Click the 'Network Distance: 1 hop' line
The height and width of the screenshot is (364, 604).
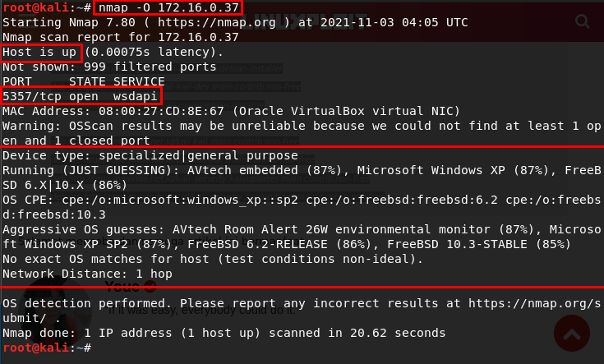coord(87,274)
